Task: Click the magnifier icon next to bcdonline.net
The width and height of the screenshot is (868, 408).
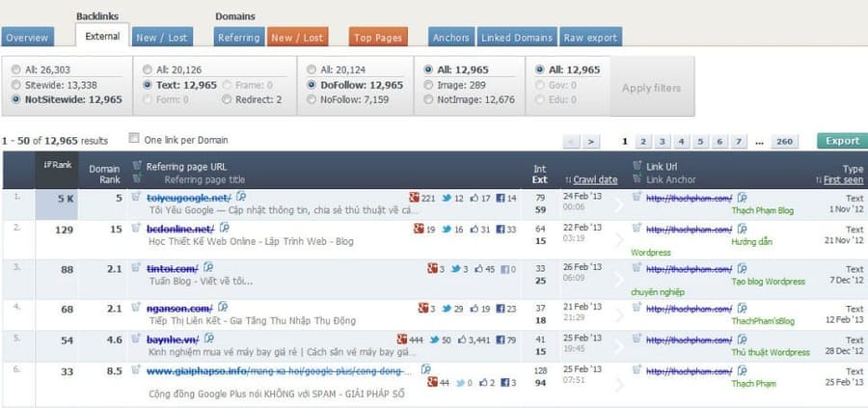Action: [x=224, y=228]
